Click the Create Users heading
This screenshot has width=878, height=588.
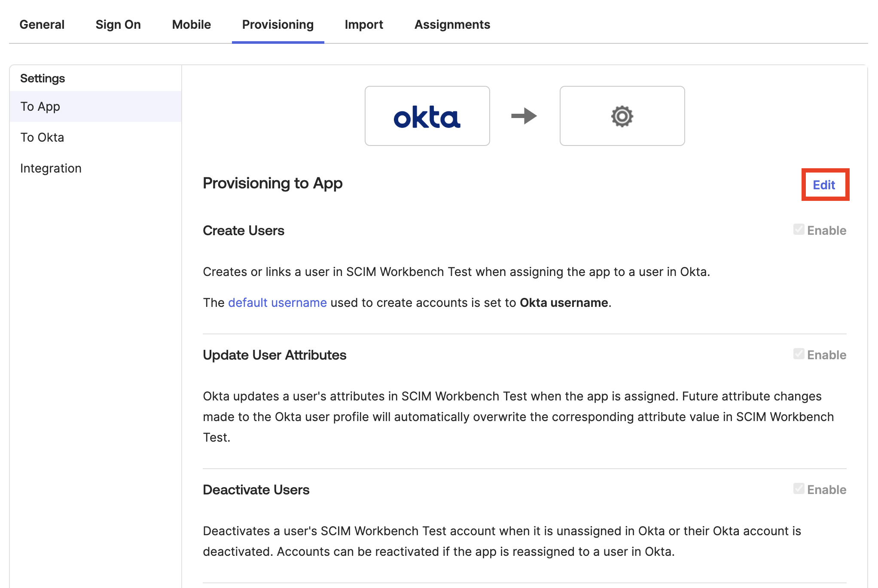(x=244, y=230)
